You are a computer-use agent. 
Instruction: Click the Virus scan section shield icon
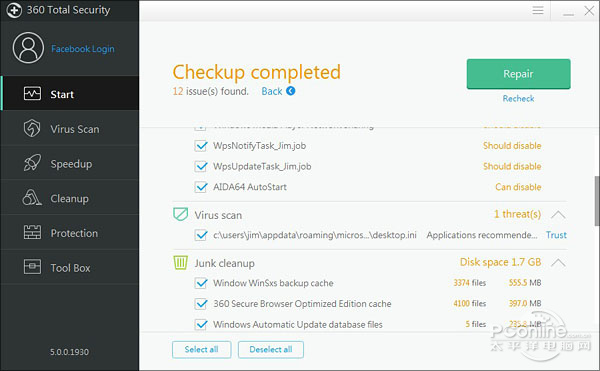(x=180, y=214)
